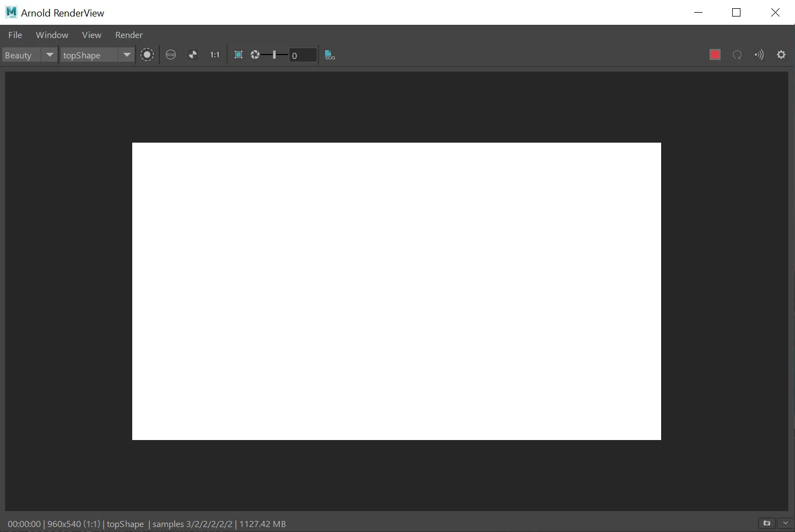
Task: Click the '1127.42 MB' memory readout
Action: 262,524
